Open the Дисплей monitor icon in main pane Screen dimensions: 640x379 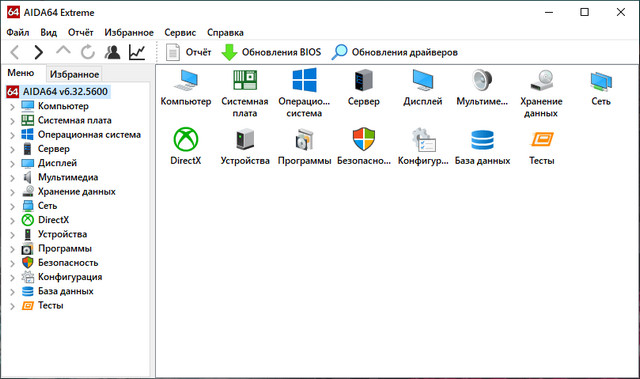(423, 80)
